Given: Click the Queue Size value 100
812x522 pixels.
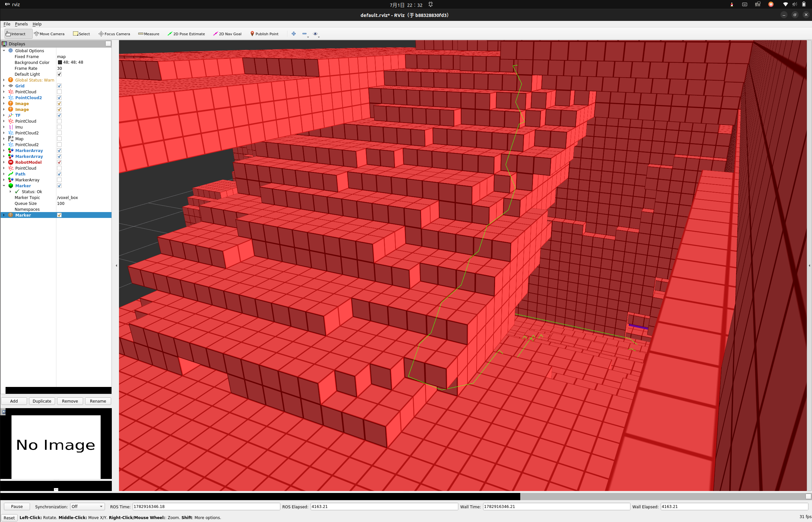Looking at the screenshot, I should 61,203.
